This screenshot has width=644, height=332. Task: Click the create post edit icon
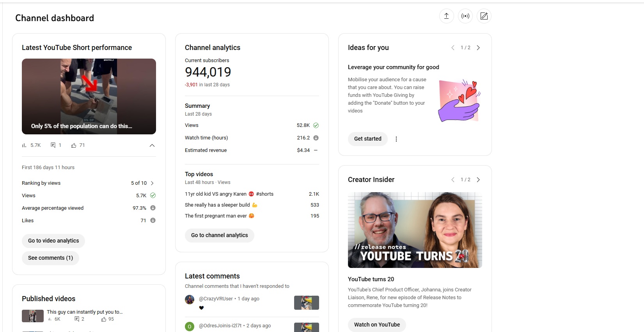pyautogui.click(x=484, y=16)
